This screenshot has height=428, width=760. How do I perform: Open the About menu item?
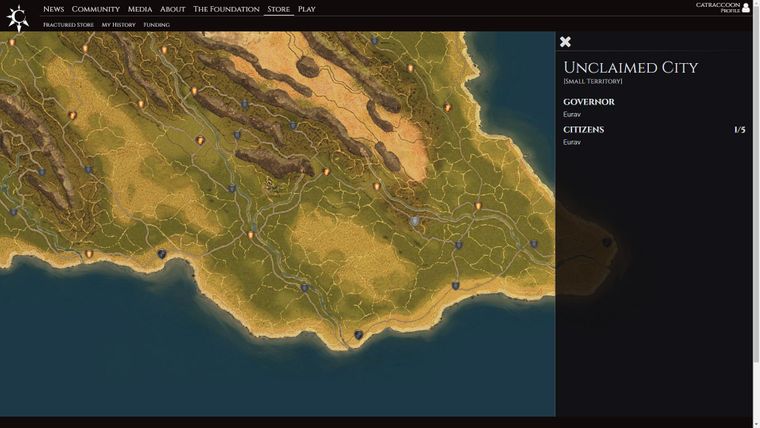click(x=172, y=9)
